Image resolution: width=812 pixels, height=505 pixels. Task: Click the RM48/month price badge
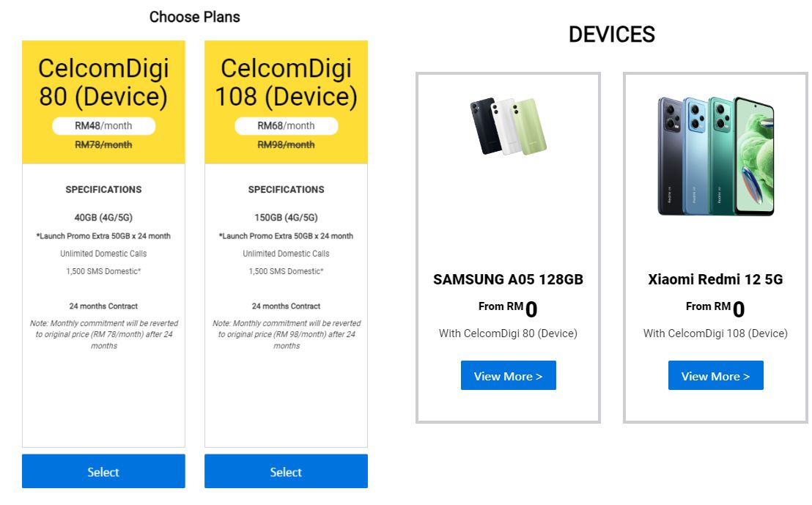(x=103, y=125)
